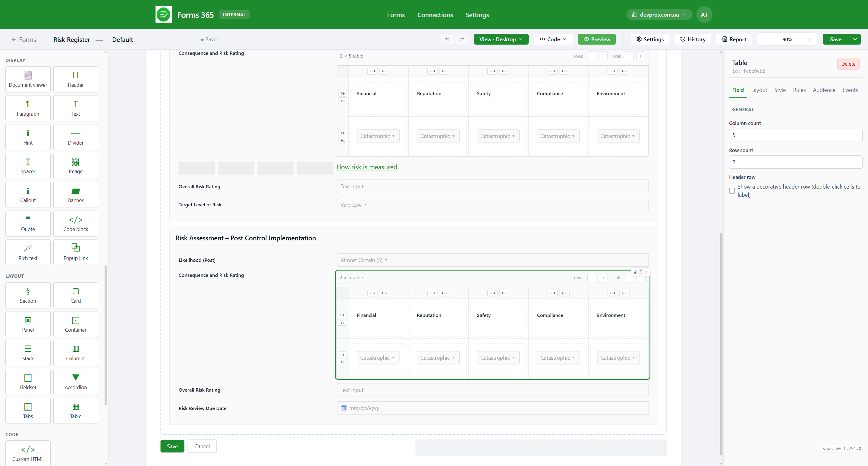
Task: Open the Audience tab
Action: point(824,90)
